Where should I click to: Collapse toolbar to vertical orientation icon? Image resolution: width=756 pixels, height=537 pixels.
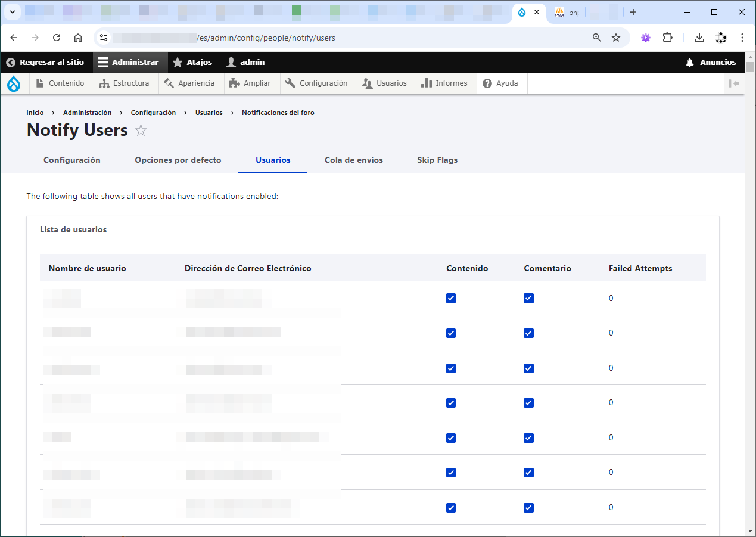click(735, 83)
